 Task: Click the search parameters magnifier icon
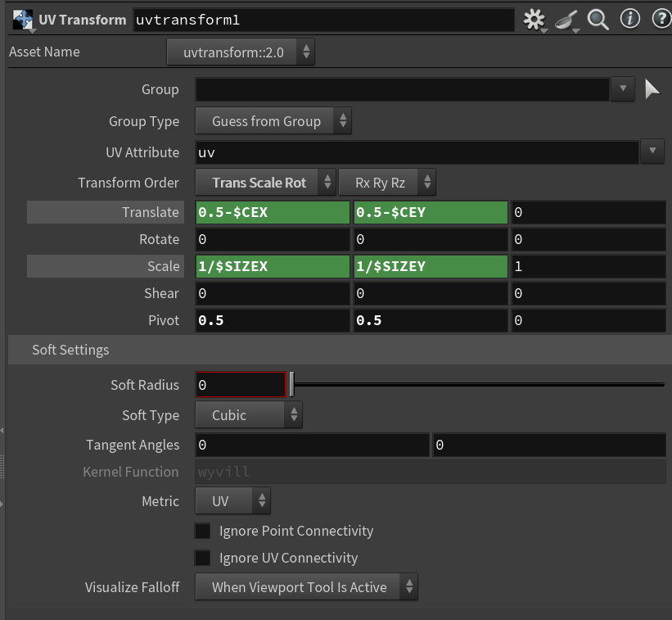pos(598,20)
